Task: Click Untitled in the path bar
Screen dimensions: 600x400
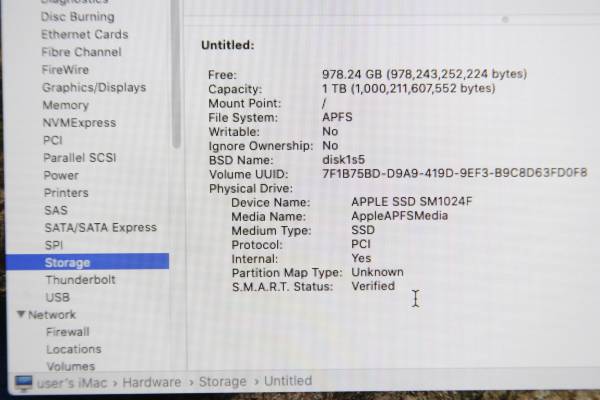Action: tap(288, 381)
